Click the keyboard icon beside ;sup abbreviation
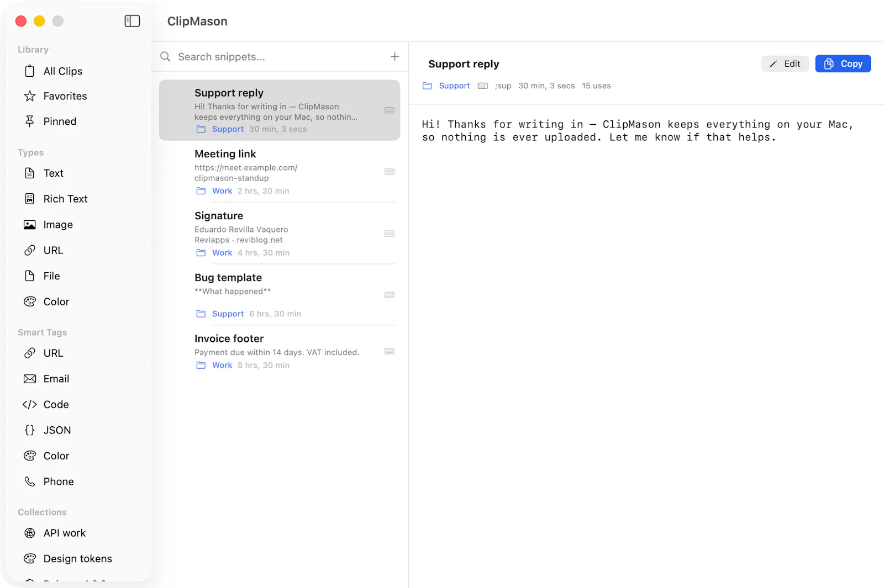The image size is (884, 588). pos(483,86)
